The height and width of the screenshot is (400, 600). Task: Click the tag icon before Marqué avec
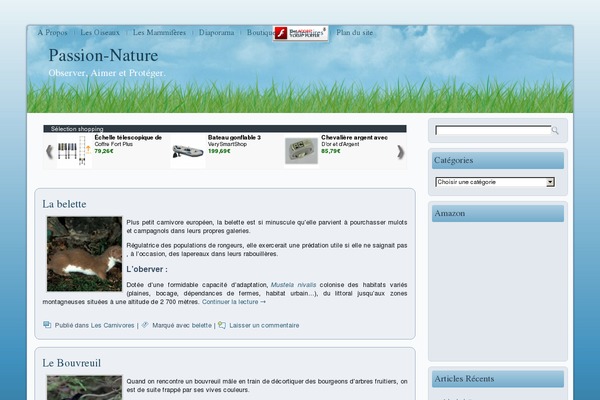[145, 325]
